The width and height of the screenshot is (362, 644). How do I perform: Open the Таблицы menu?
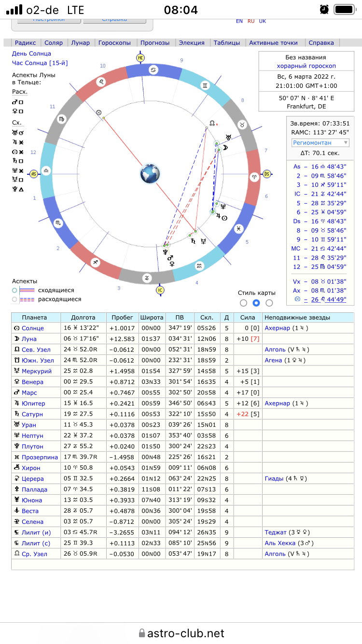227,42
